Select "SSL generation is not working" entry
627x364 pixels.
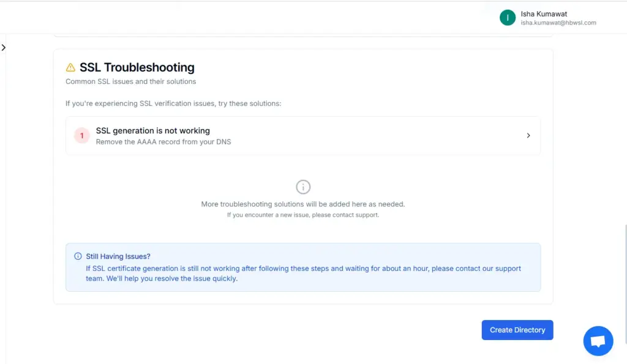coord(153,130)
